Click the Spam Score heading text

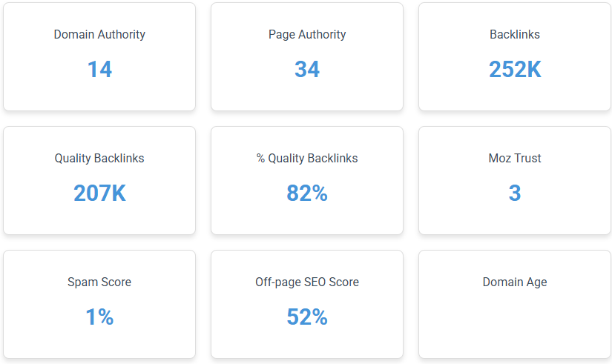pos(99,282)
